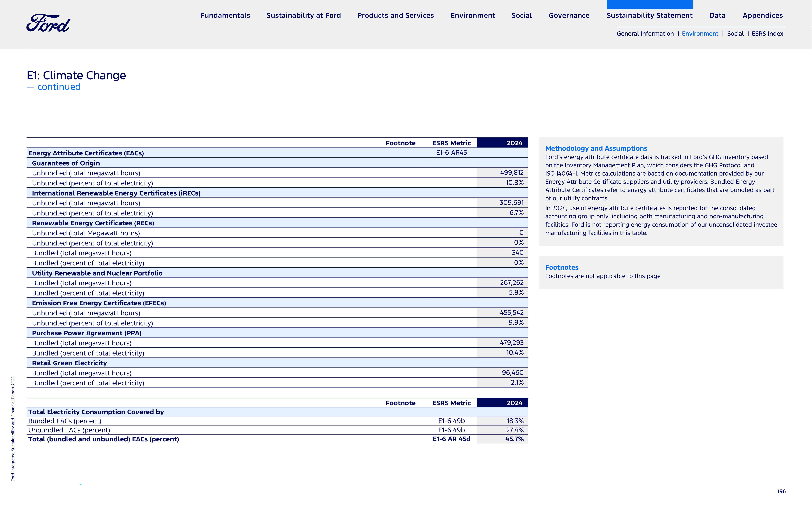Click the Bundled value 340

click(x=518, y=253)
